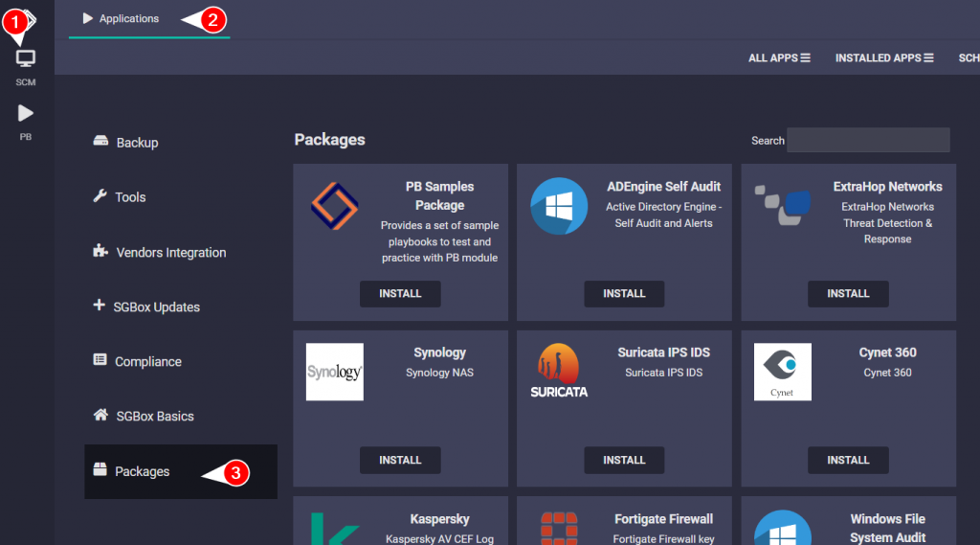This screenshot has height=545, width=980.
Task: Click the Fortigate Firewall logo
Action: [x=559, y=529]
